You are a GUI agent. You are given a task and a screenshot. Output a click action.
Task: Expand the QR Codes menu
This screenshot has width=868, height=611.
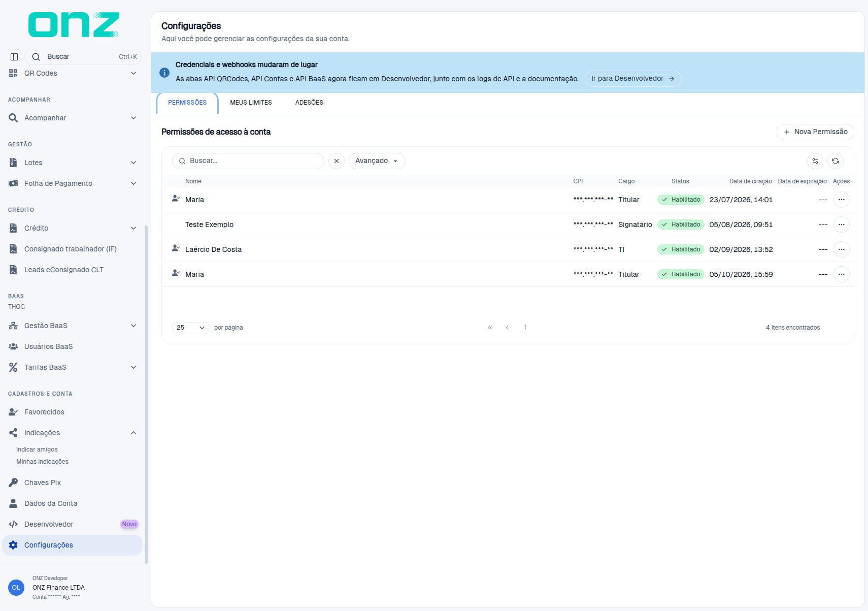coord(72,73)
